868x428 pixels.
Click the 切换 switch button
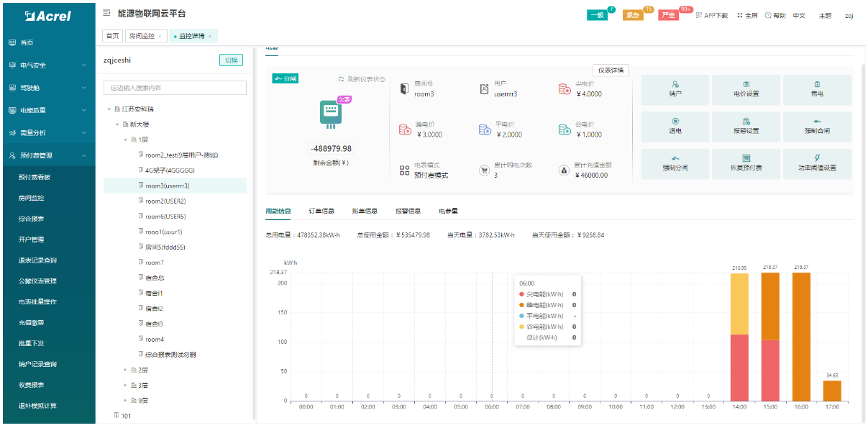pyautogui.click(x=231, y=60)
